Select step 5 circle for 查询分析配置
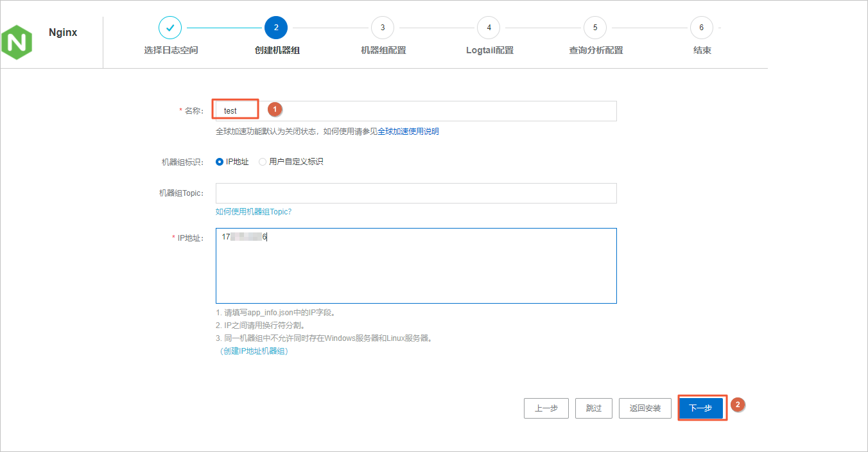 click(595, 28)
